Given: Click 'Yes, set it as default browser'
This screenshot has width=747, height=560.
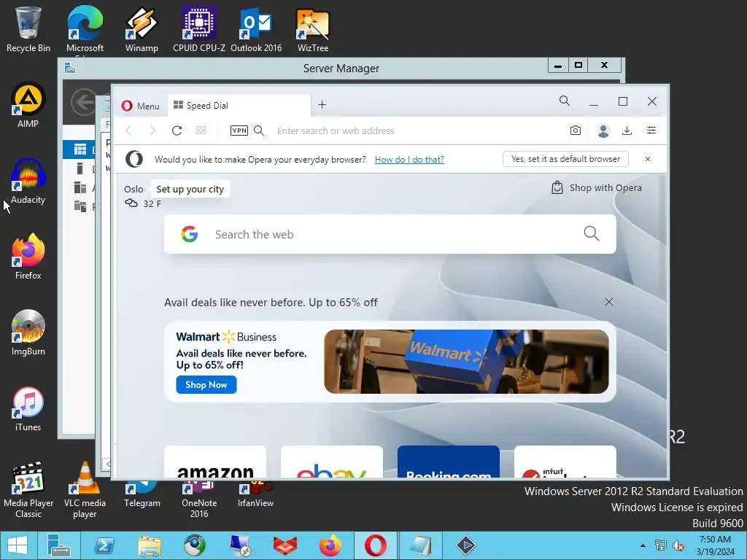Looking at the screenshot, I should click(x=565, y=159).
